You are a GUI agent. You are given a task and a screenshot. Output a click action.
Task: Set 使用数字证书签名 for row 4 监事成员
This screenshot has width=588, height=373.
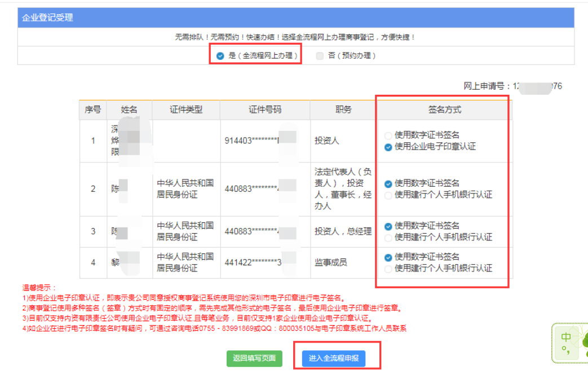pyautogui.click(x=388, y=257)
